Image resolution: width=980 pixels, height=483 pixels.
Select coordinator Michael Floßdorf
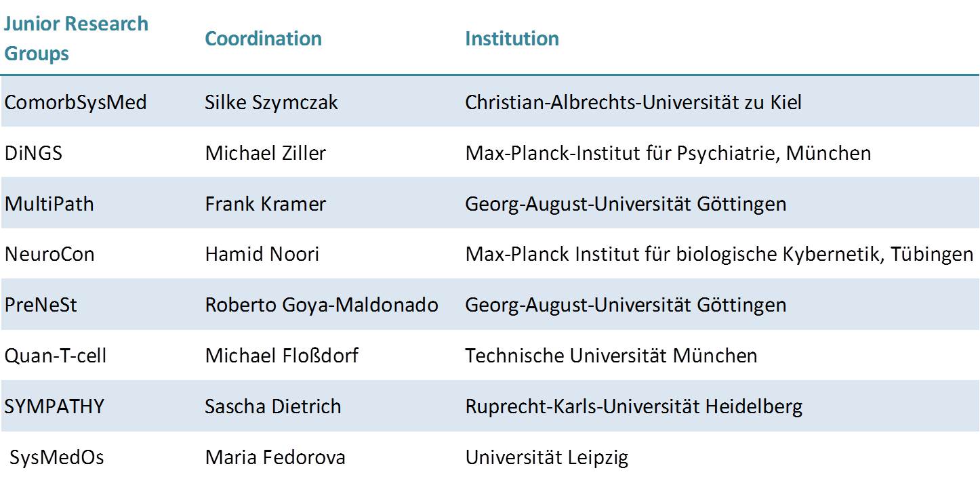point(281,356)
